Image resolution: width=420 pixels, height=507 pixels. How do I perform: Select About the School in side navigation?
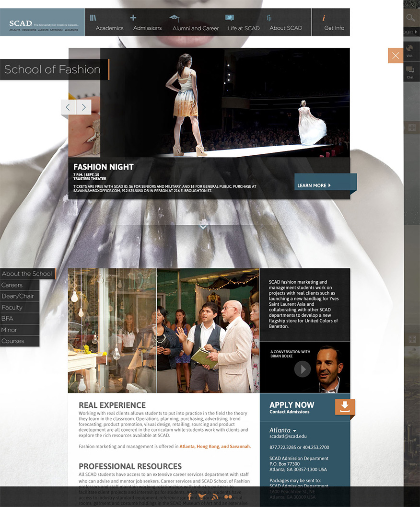click(28, 274)
